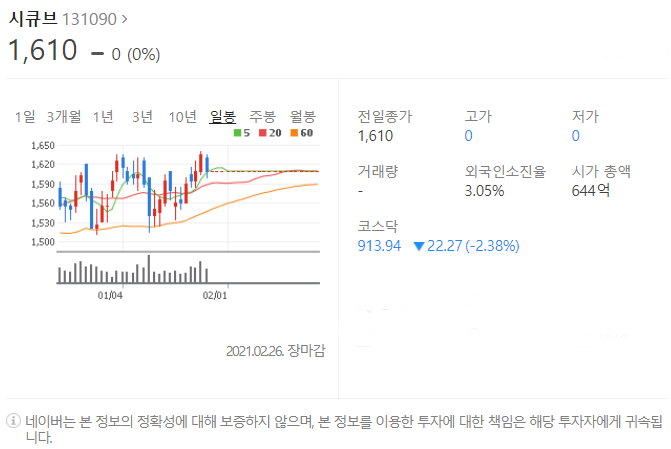Screen dimensions: 671x449
Task: Click the 2021.02.26. 장마감 timestamp
Action: [276, 351]
